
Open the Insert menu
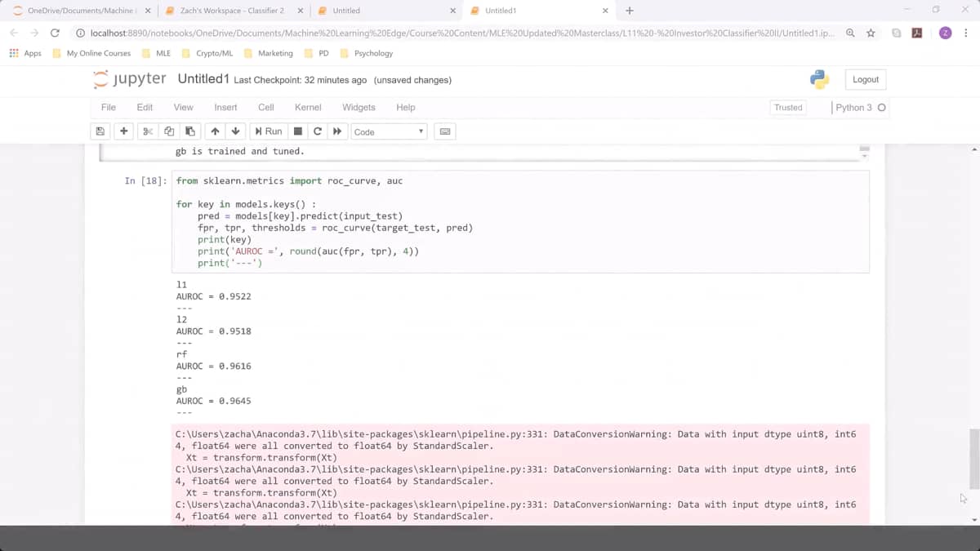pos(225,107)
